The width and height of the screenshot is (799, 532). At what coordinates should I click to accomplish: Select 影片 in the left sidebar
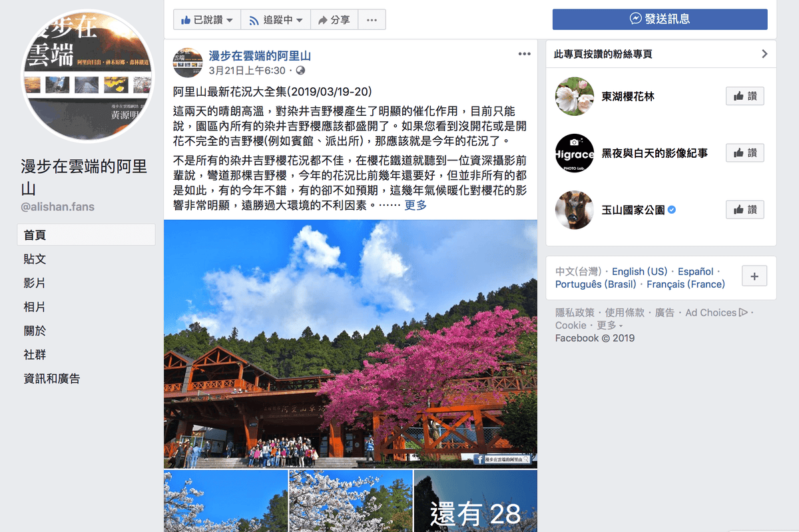click(35, 283)
